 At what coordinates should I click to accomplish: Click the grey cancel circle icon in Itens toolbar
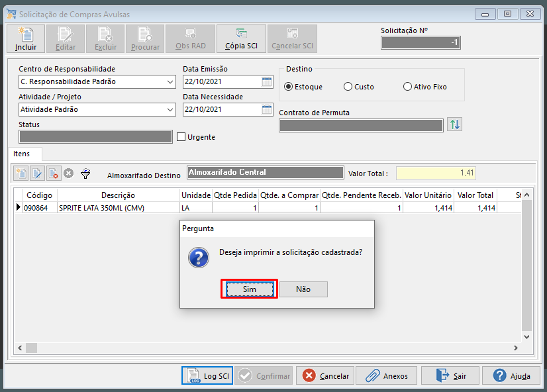click(69, 173)
